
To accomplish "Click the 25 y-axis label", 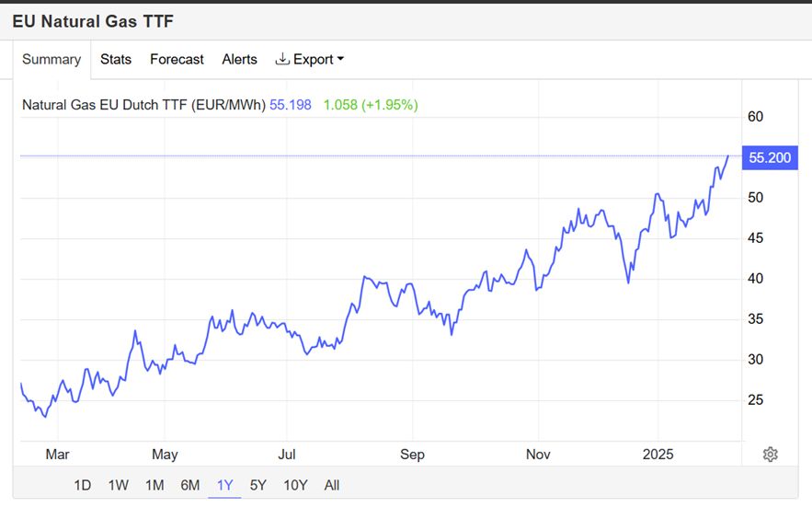I will pos(755,399).
